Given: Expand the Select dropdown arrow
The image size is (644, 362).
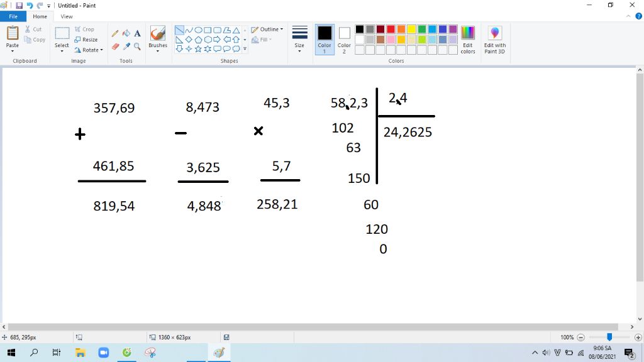Looking at the screenshot, I should (62, 52).
